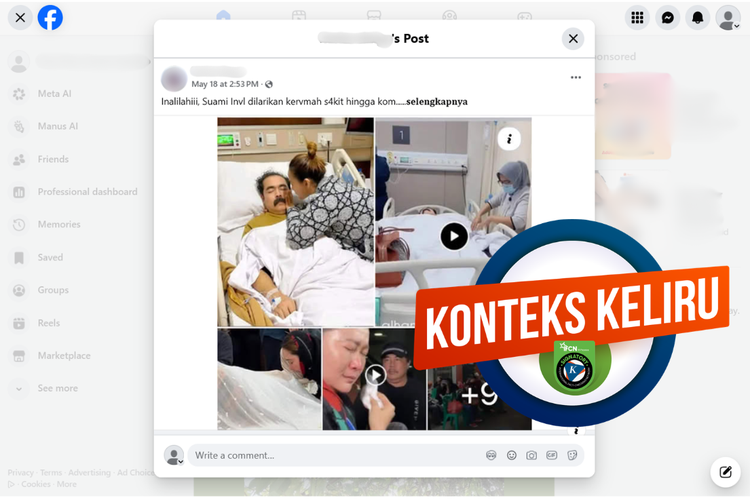
Task: Open the notifications bell
Action: 698,18
